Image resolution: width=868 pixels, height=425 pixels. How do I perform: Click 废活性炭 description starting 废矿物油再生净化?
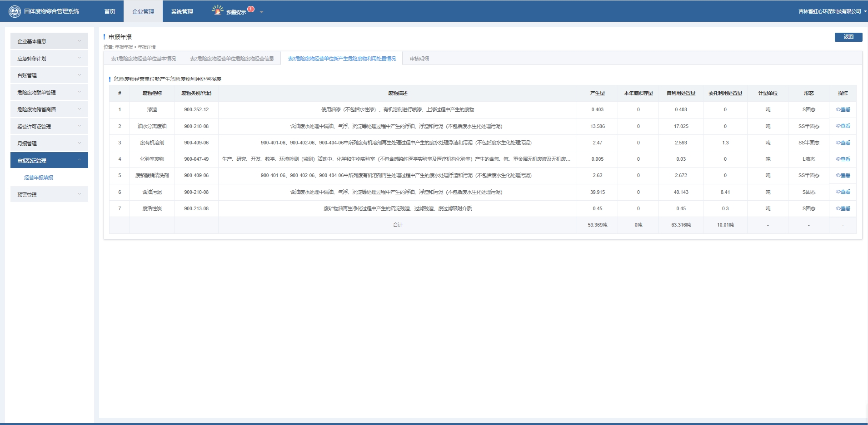point(398,208)
